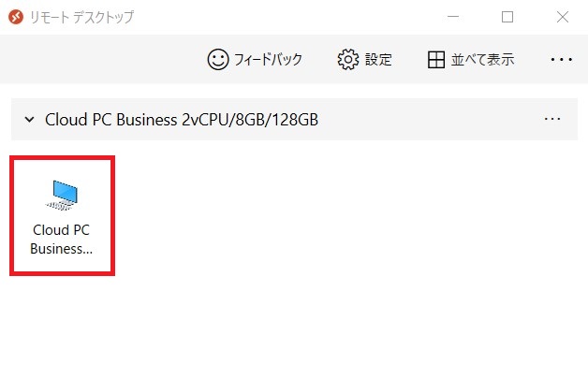The width and height of the screenshot is (588, 379).
Task: Click the tile grid view icon
Action: (436, 60)
